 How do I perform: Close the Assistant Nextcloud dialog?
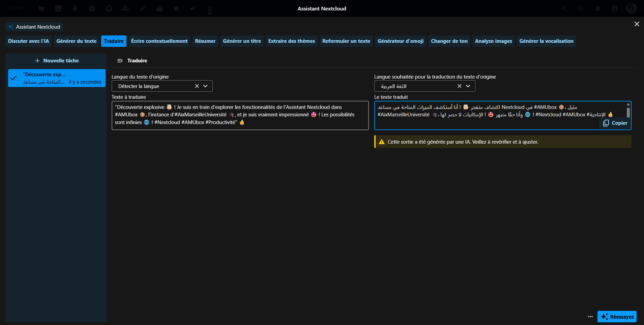click(637, 24)
